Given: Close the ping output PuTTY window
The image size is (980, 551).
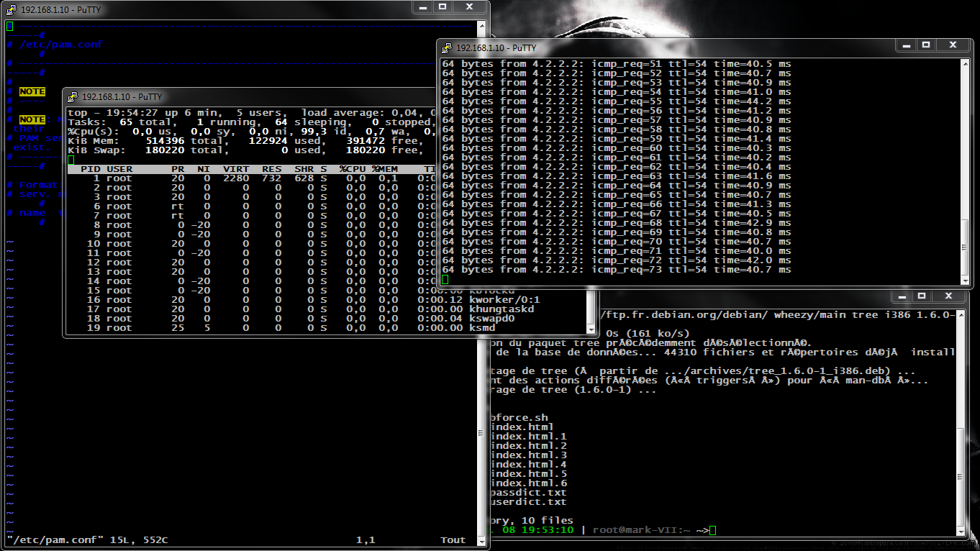Looking at the screenshot, I should coord(953,45).
